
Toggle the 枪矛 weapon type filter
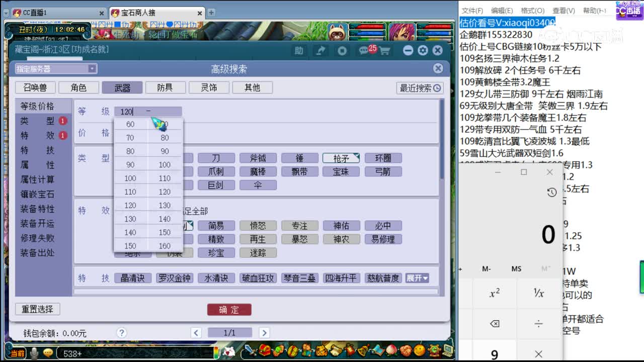pyautogui.click(x=341, y=157)
